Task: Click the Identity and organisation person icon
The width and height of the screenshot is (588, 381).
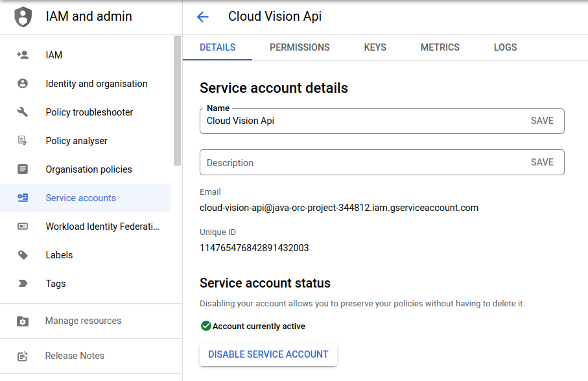Action: [x=23, y=84]
